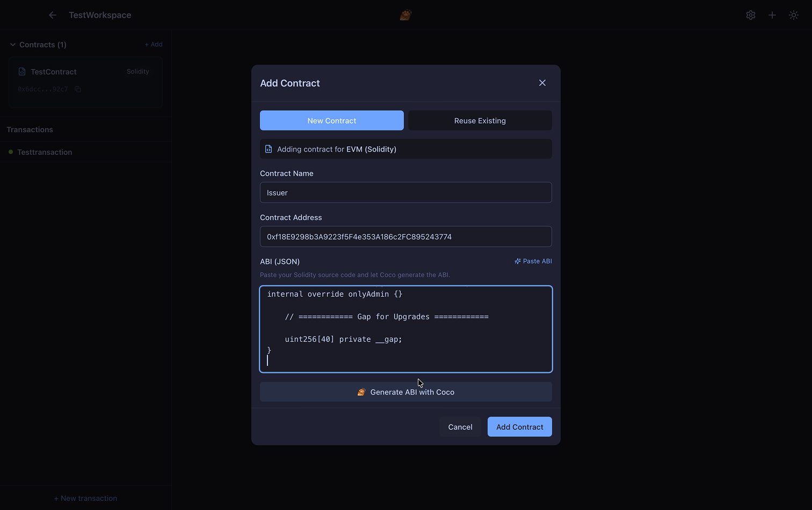
Task: Click the contract file icon beside TestContract
Action: click(21, 71)
